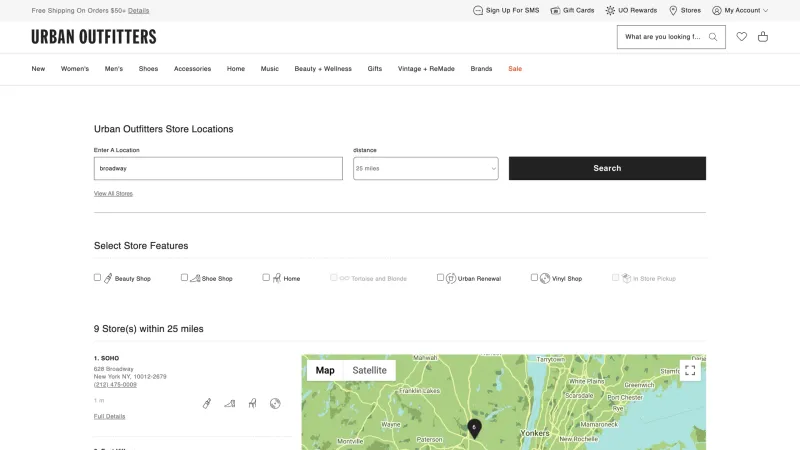Viewport: 800px width, 450px height.
Task: Open the Vintage + ReMade menu
Action: coord(426,69)
